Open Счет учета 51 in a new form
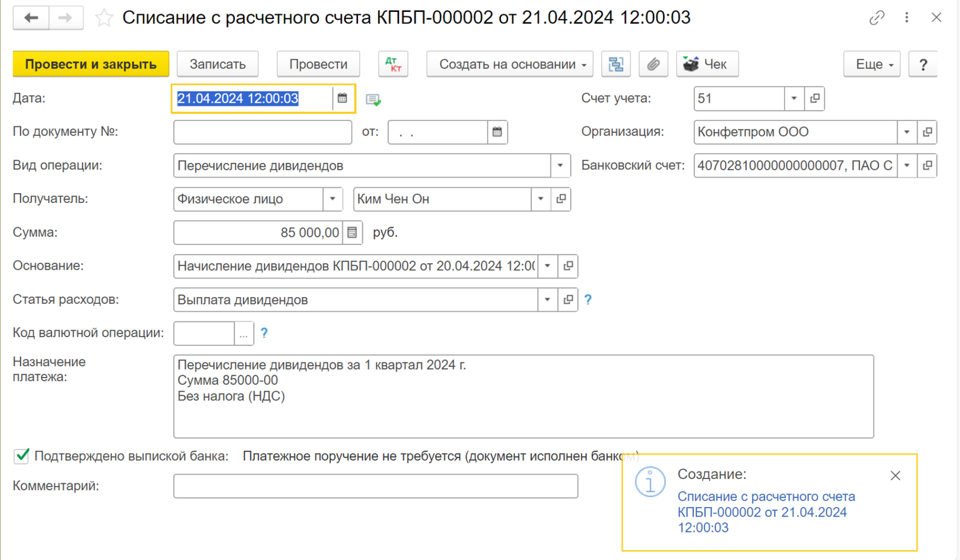Viewport: 960px width, 560px height. pyautogui.click(x=814, y=98)
